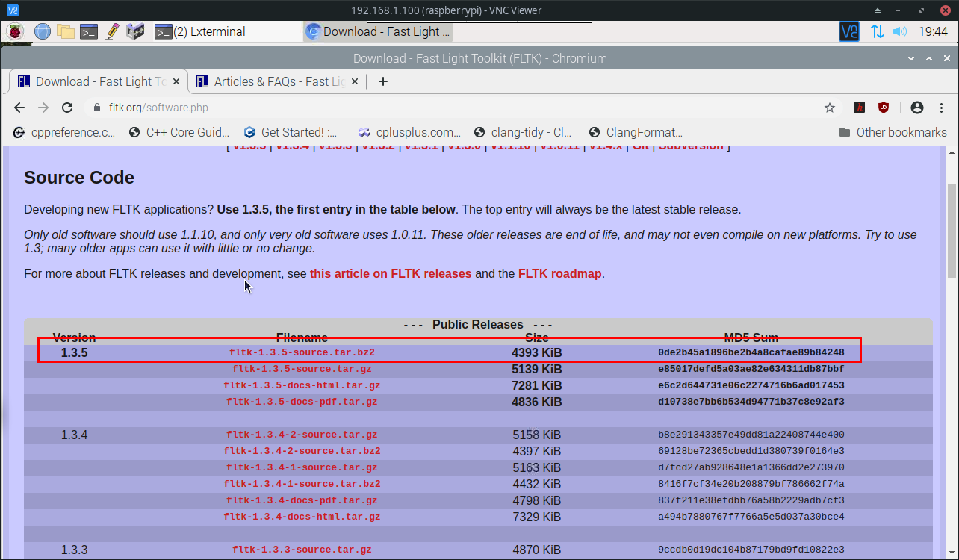The height and width of the screenshot is (560, 959).
Task: Click the browser page vertical scrollbar thumb
Action: pyautogui.click(x=952, y=230)
